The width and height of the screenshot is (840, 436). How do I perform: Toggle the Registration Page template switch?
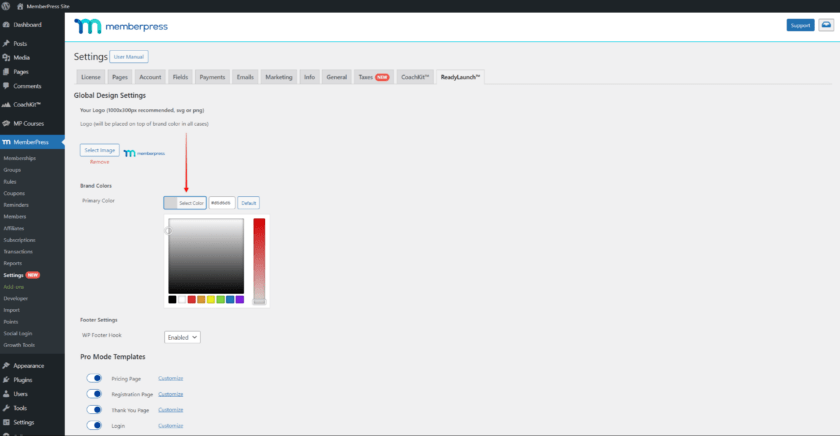click(94, 394)
